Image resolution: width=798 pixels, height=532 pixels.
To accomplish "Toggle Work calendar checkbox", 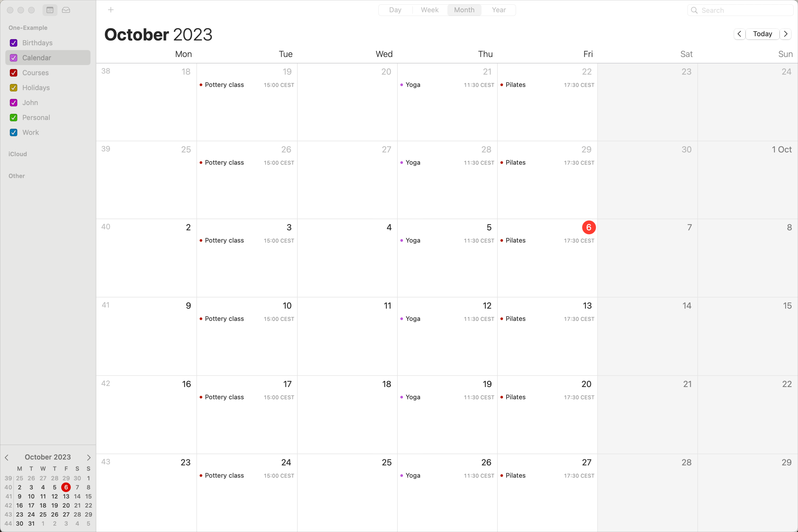I will pyautogui.click(x=13, y=132).
